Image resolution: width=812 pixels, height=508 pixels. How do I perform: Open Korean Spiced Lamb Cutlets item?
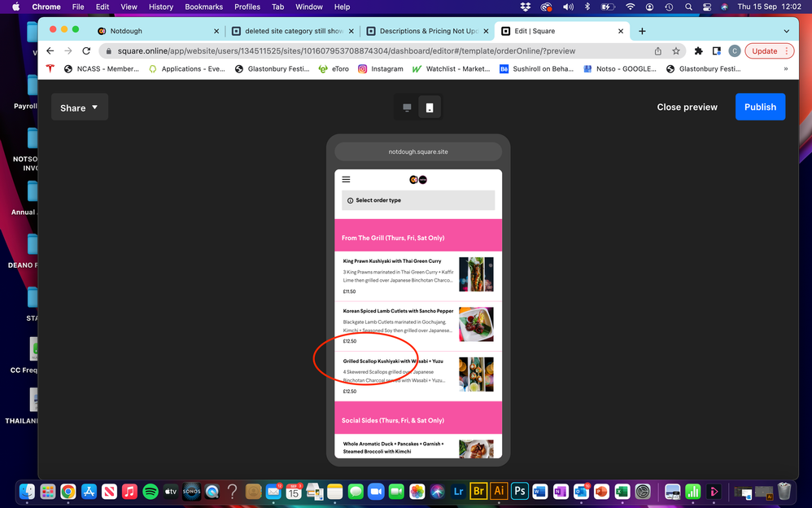point(398,311)
